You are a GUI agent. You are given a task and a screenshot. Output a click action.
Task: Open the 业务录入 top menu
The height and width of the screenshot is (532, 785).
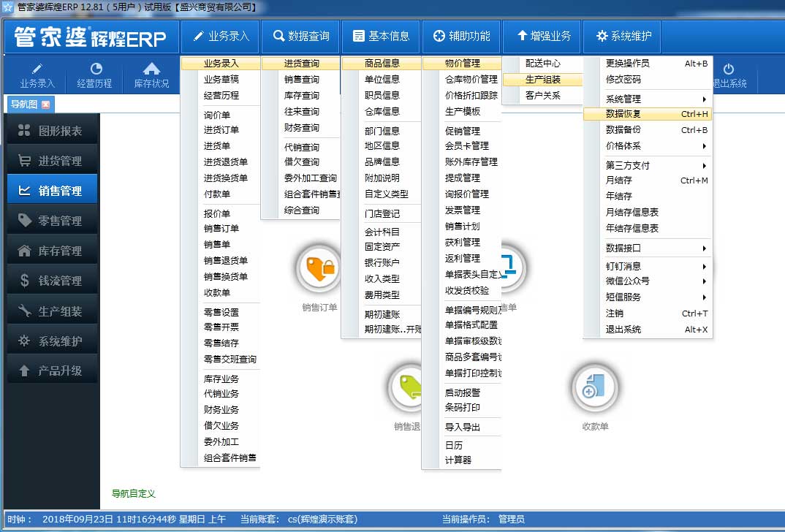point(220,36)
